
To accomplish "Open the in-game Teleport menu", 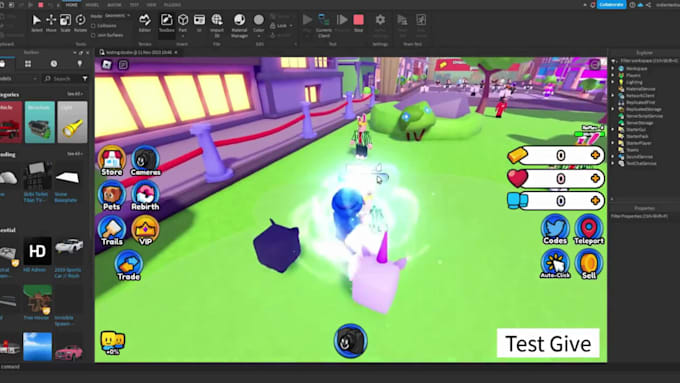I will click(589, 229).
